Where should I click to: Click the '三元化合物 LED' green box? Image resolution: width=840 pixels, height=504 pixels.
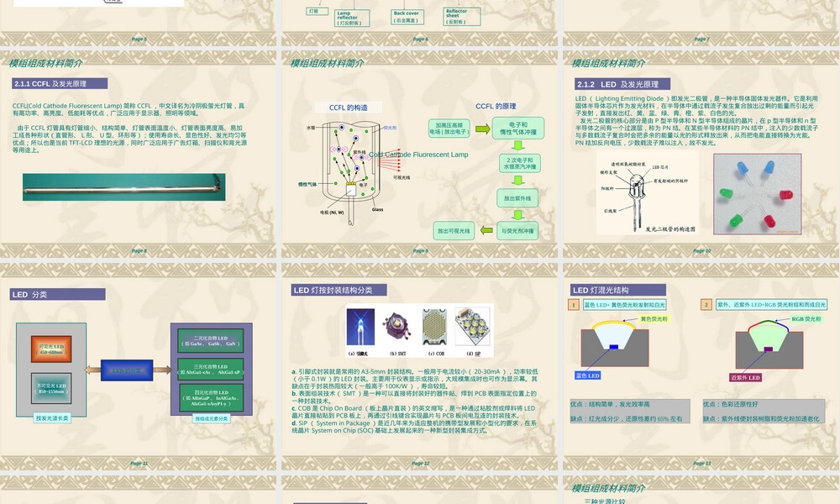click(211, 369)
